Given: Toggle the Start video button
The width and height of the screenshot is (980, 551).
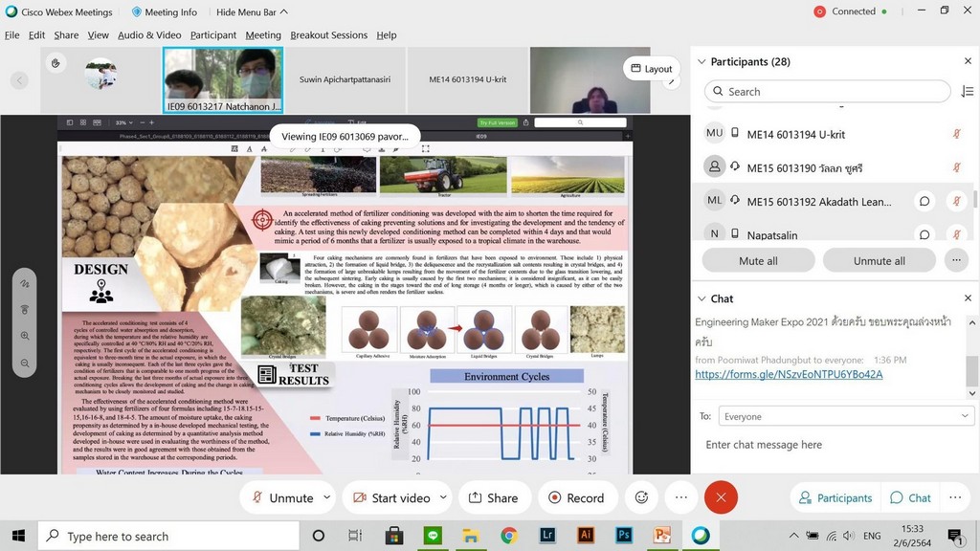Looking at the screenshot, I should 390,497.
